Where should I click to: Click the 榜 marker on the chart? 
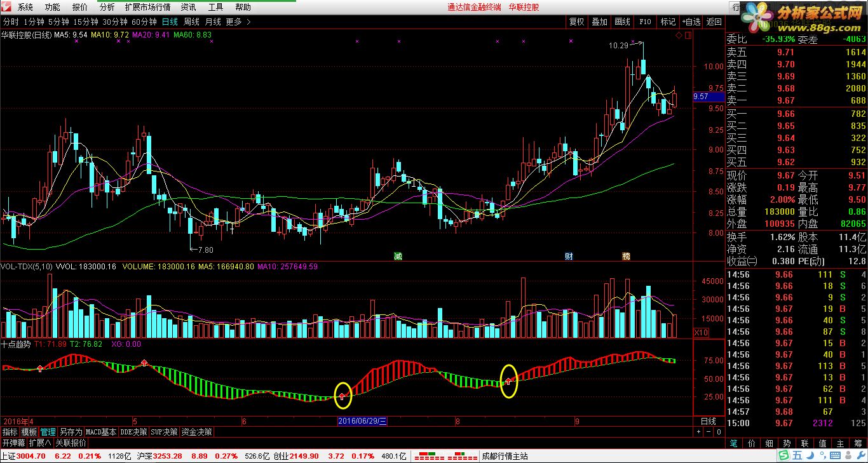click(627, 257)
